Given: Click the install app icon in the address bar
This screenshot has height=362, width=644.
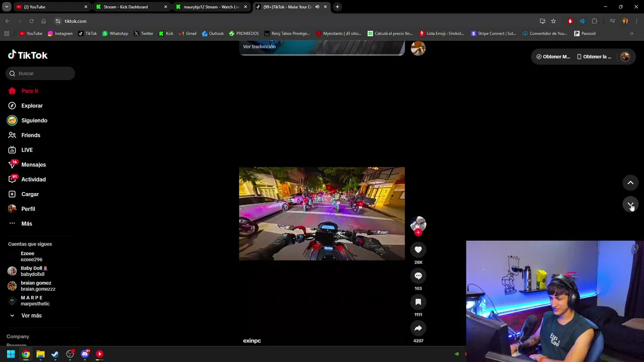Looking at the screenshot, I should [x=542, y=21].
